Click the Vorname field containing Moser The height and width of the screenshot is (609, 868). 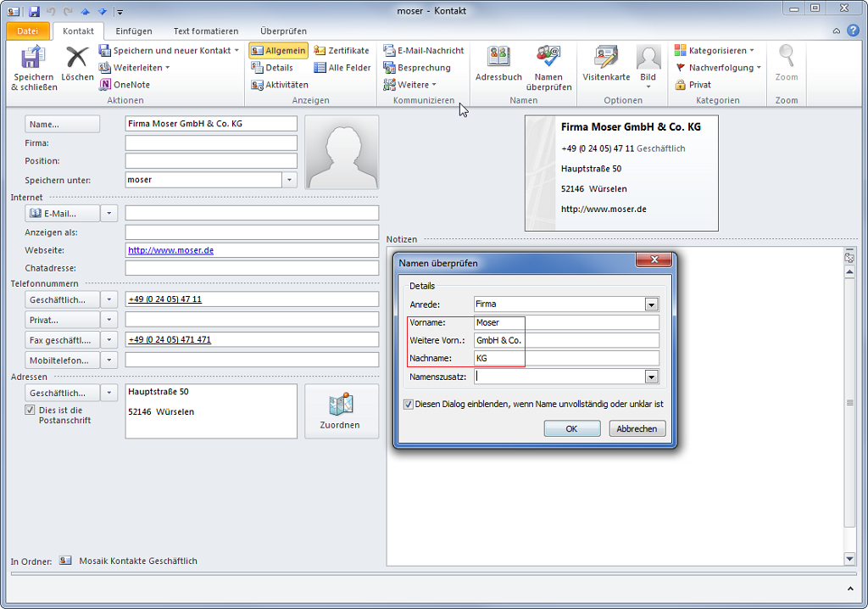tap(567, 322)
